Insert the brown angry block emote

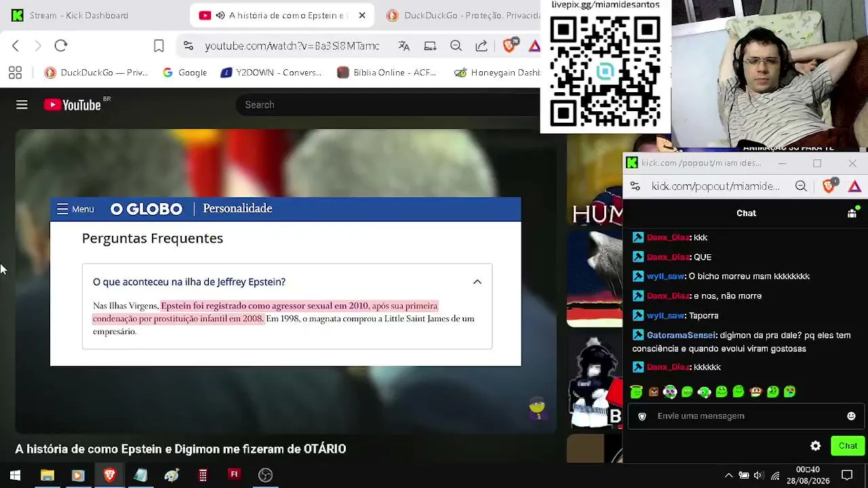click(653, 392)
